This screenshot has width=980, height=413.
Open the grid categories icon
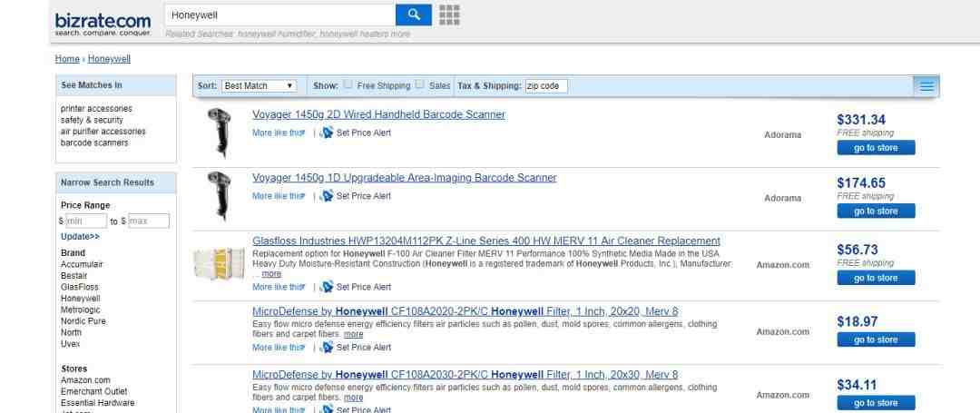[x=448, y=15]
